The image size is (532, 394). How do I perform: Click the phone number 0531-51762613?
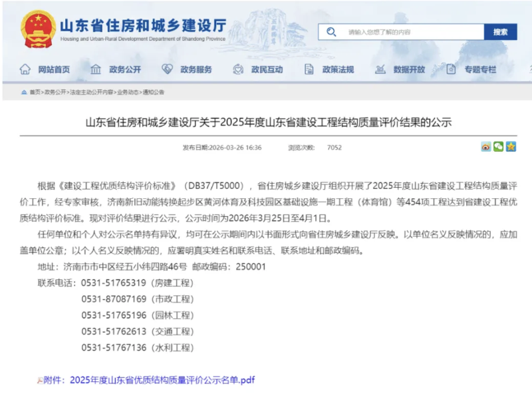pyautogui.click(x=114, y=331)
